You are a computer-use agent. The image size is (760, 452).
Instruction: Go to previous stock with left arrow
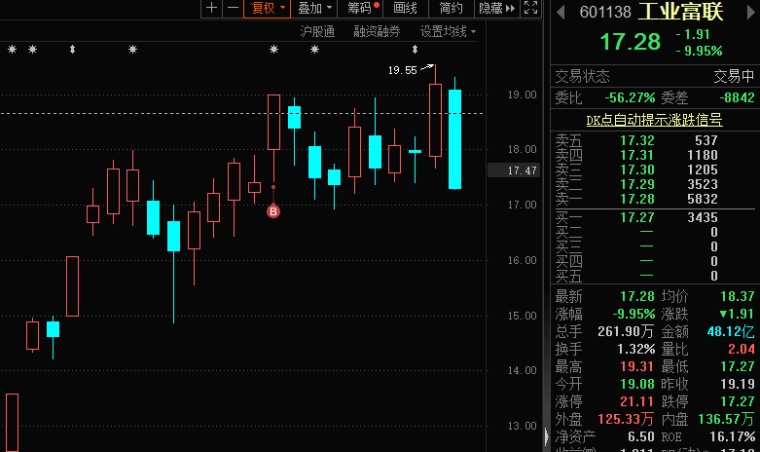tap(561, 12)
